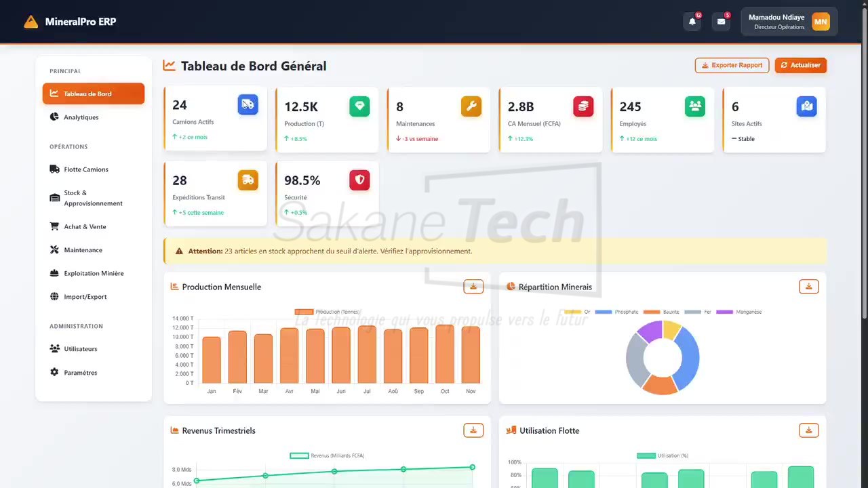This screenshot has height=488, width=868.
Task: Click the map icon in Sites Actifs
Action: 806,106
